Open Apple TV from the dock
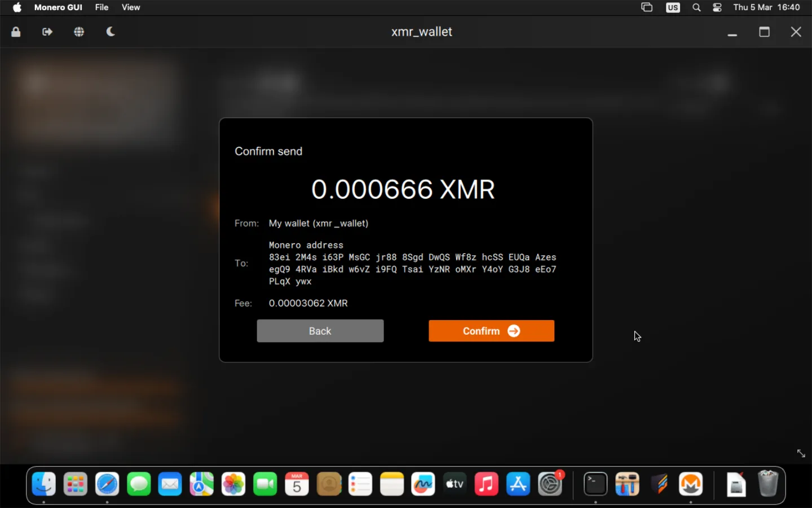 click(x=455, y=484)
